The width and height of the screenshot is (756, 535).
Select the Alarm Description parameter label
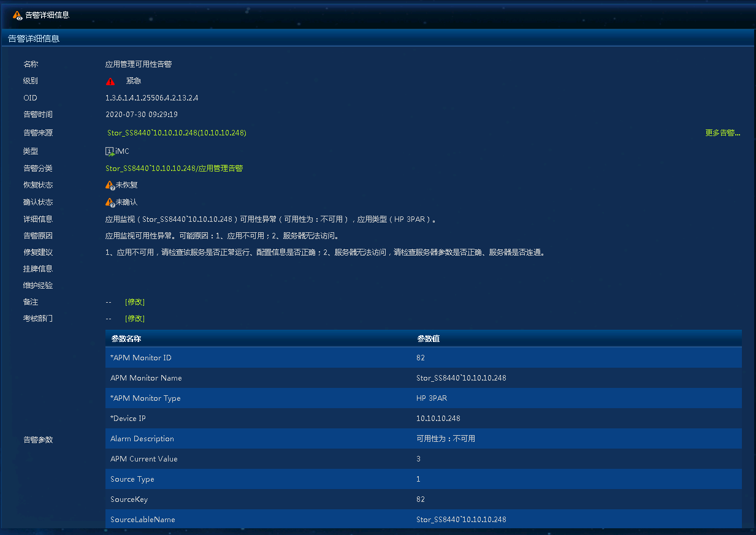[x=142, y=439]
